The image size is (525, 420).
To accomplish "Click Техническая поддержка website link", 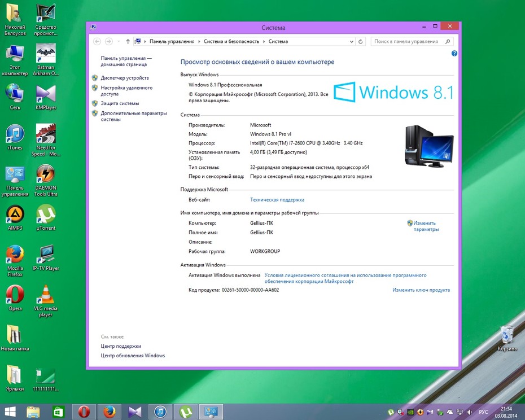I will pyautogui.click(x=277, y=200).
